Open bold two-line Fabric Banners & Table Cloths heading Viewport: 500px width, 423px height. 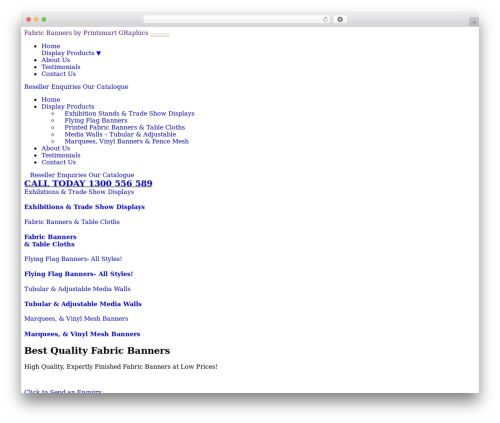50,241
